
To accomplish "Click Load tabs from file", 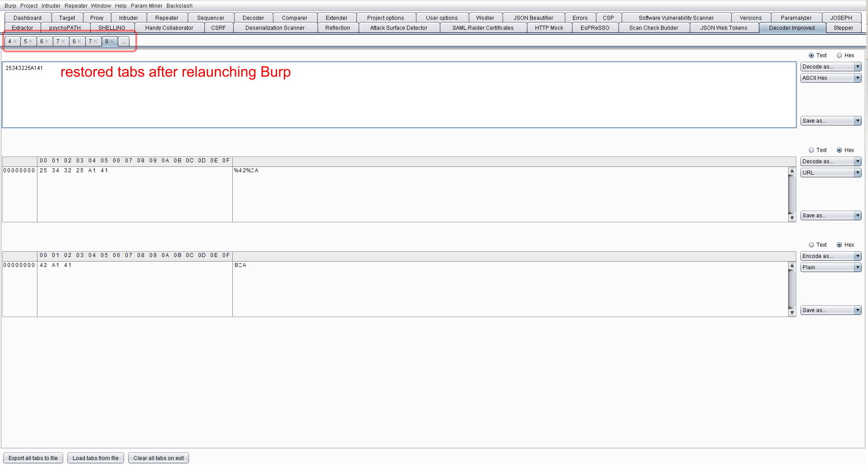I will (x=96, y=458).
